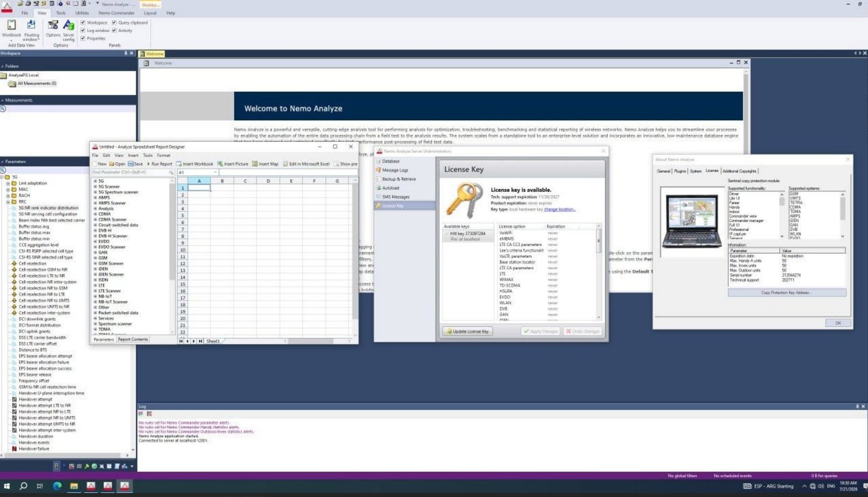
Task: Open File Explorer from the taskbar
Action: pos(74,486)
